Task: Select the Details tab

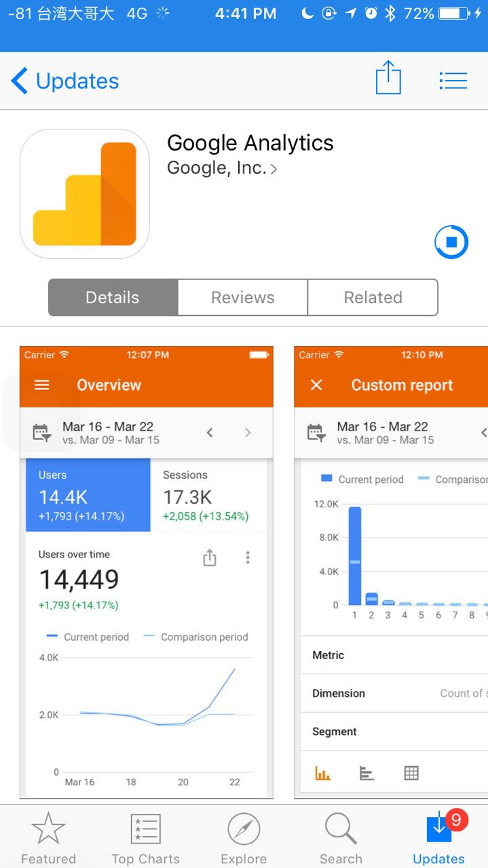Action: click(x=113, y=298)
